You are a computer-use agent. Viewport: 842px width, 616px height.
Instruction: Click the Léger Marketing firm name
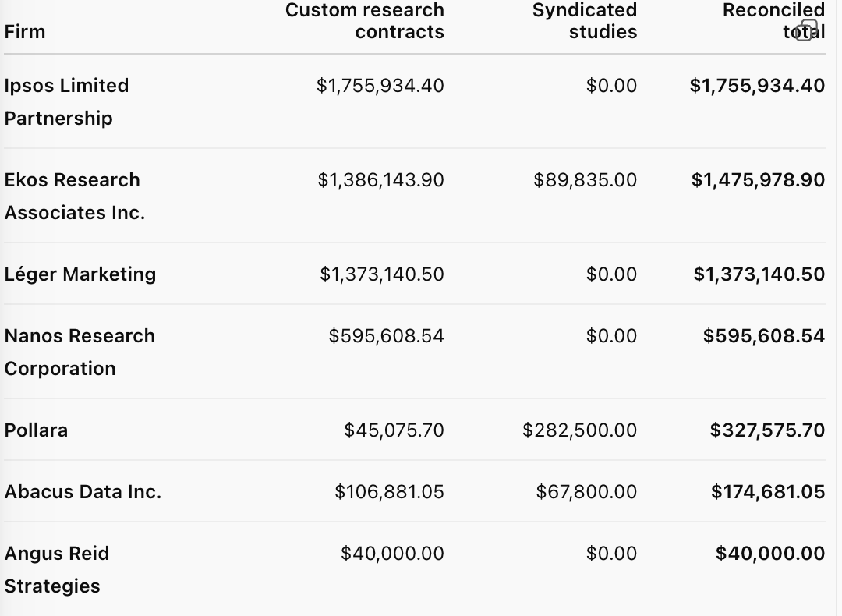[x=80, y=274]
